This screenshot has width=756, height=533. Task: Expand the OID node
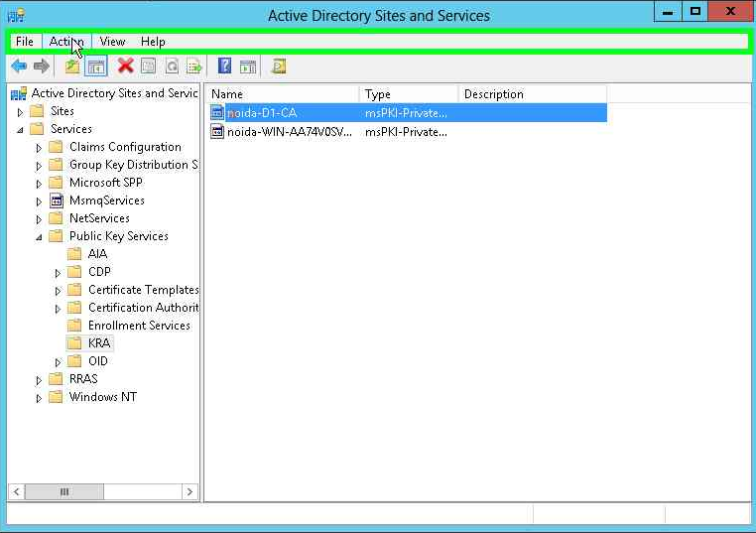tap(58, 362)
